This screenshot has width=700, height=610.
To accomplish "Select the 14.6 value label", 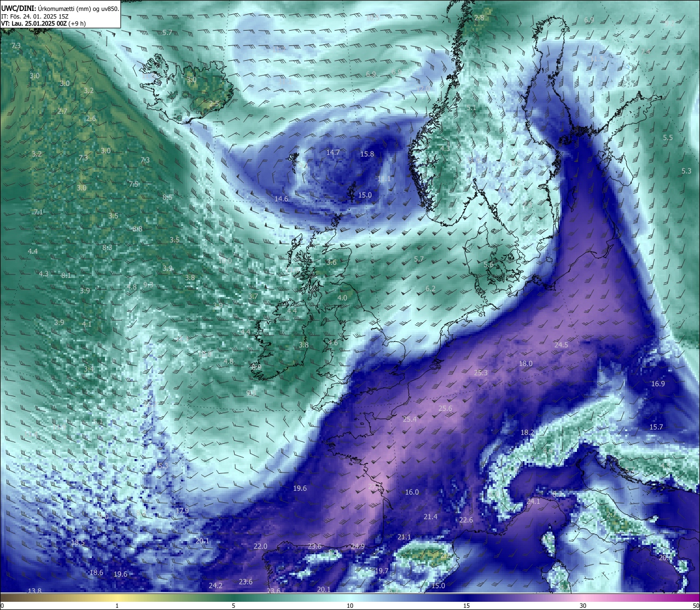I will point(281,199).
